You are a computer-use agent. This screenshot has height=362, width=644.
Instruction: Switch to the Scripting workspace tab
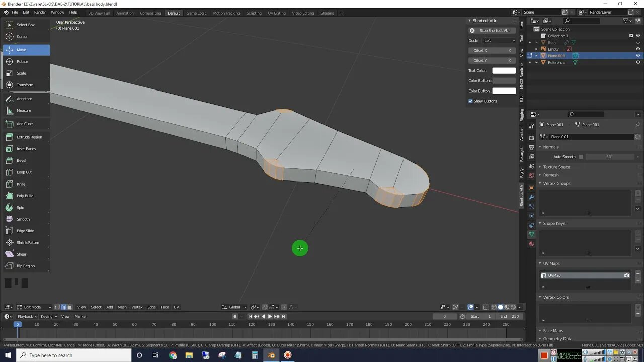coord(254,13)
